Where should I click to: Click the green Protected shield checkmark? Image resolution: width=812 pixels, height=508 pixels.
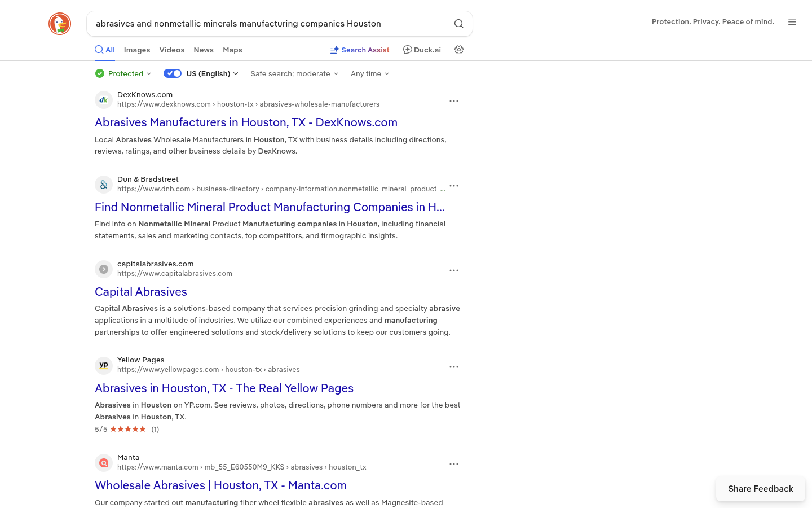(x=100, y=73)
